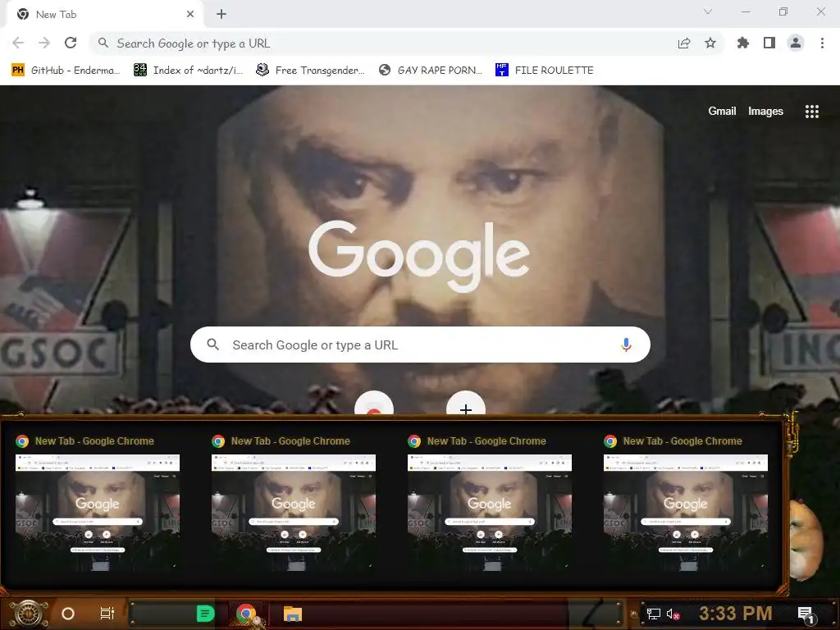Open the GitHub - Enderma... bookmark
The height and width of the screenshot is (630, 840).
click(66, 71)
